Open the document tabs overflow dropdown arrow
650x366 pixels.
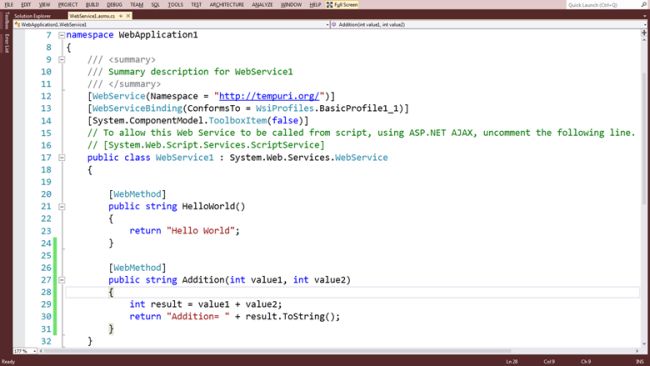point(645,16)
